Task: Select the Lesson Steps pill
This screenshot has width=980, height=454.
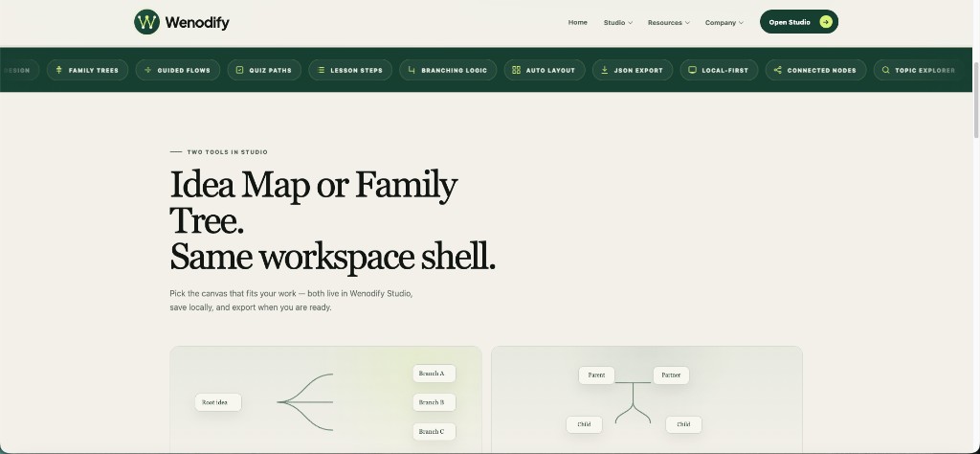Action: (x=350, y=70)
